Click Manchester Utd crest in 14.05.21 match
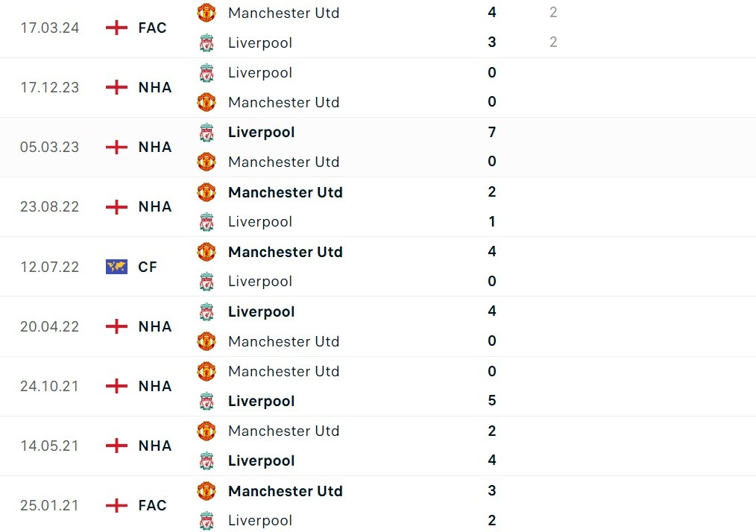The width and height of the screenshot is (756, 532). tap(207, 431)
